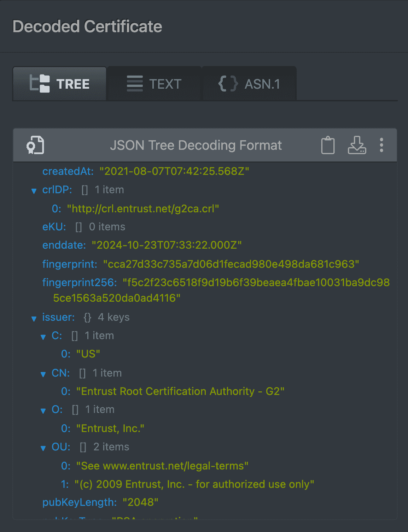The image size is (408, 532).
Task: Switch to the ASN.1 tab
Action: [x=249, y=84]
